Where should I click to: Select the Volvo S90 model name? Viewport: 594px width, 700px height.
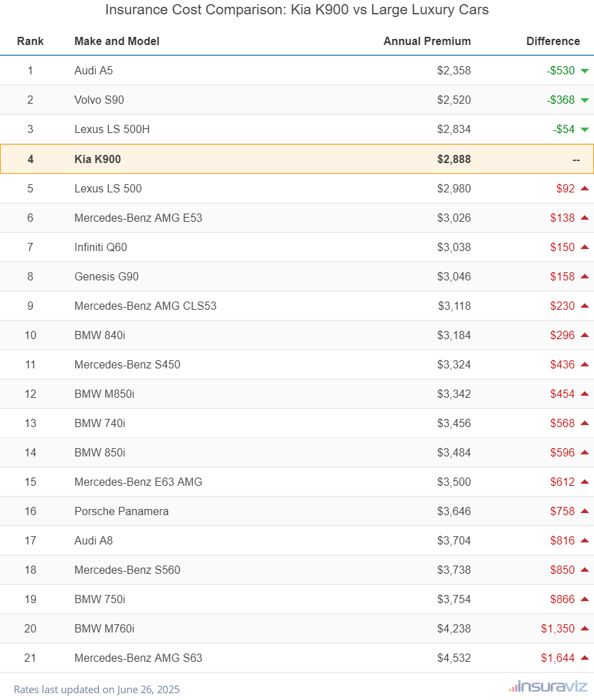pyautogui.click(x=99, y=100)
